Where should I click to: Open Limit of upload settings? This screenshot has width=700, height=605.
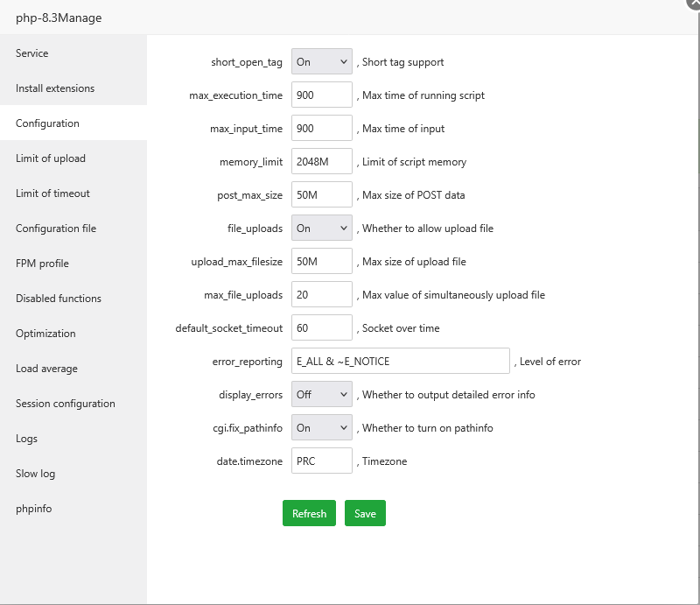click(x=50, y=158)
